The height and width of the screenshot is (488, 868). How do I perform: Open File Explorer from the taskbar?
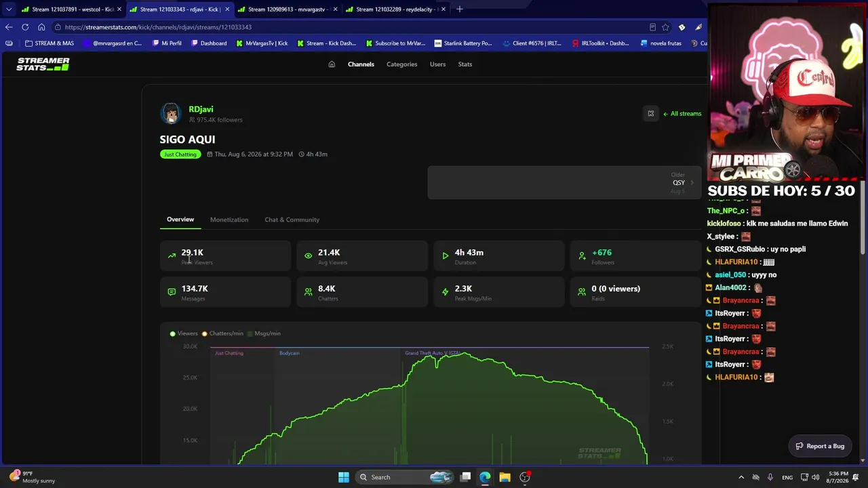tap(505, 477)
